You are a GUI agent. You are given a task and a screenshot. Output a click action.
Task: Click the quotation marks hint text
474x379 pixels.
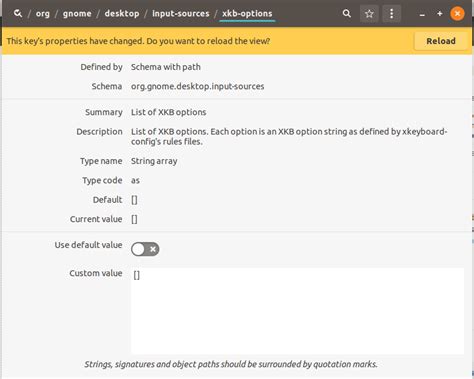point(231,364)
